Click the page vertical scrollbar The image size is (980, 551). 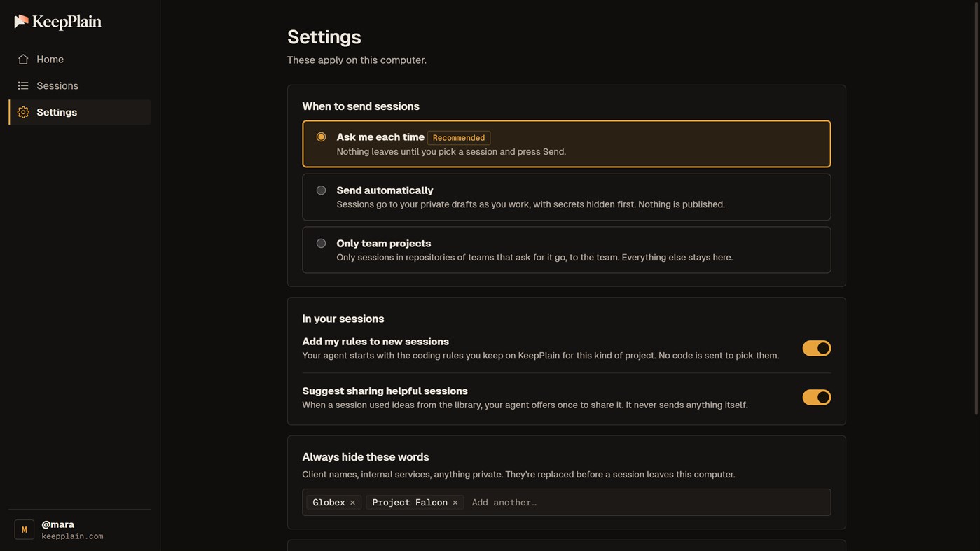[x=976, y=210]
